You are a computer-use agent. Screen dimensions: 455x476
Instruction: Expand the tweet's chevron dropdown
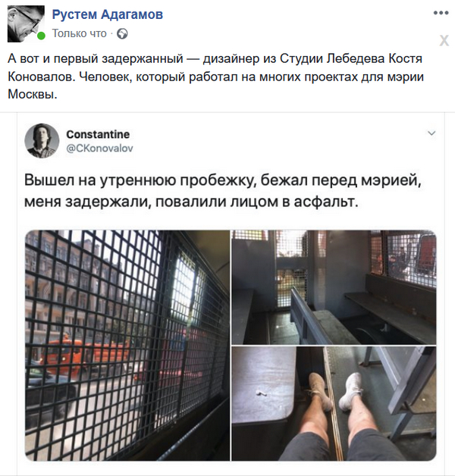click(x=431, y=133)
